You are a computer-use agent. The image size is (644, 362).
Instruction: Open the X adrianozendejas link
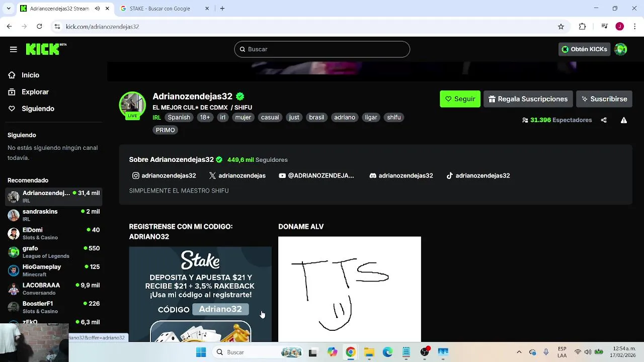[237, 175]
